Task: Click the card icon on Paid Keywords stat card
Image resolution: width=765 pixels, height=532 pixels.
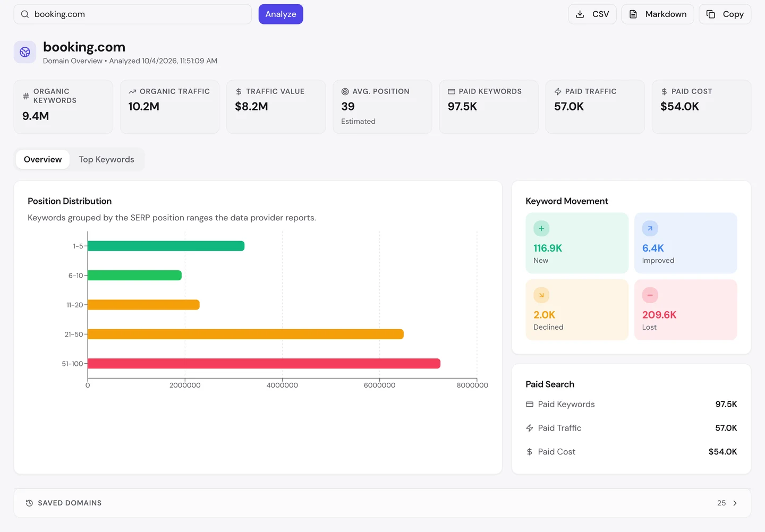Action: click(x=452, y=91)
